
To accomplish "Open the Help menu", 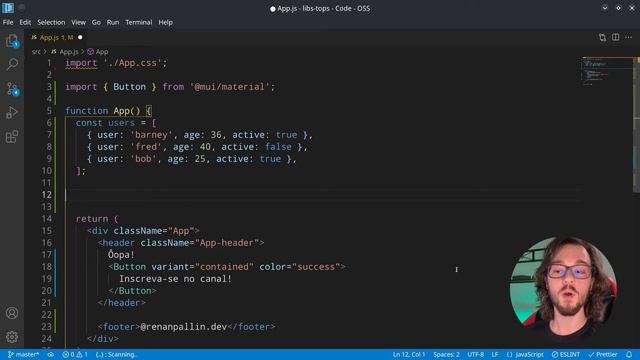I will [165, 22].
